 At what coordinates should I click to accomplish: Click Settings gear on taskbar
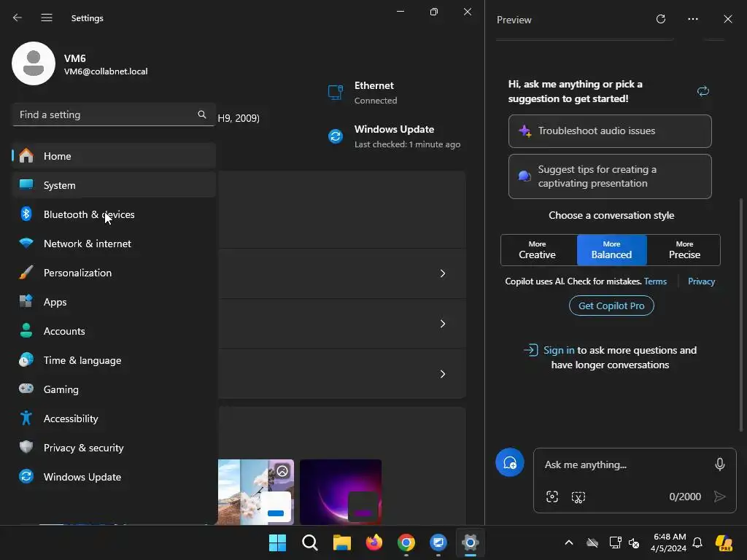[x=471, y=542]
